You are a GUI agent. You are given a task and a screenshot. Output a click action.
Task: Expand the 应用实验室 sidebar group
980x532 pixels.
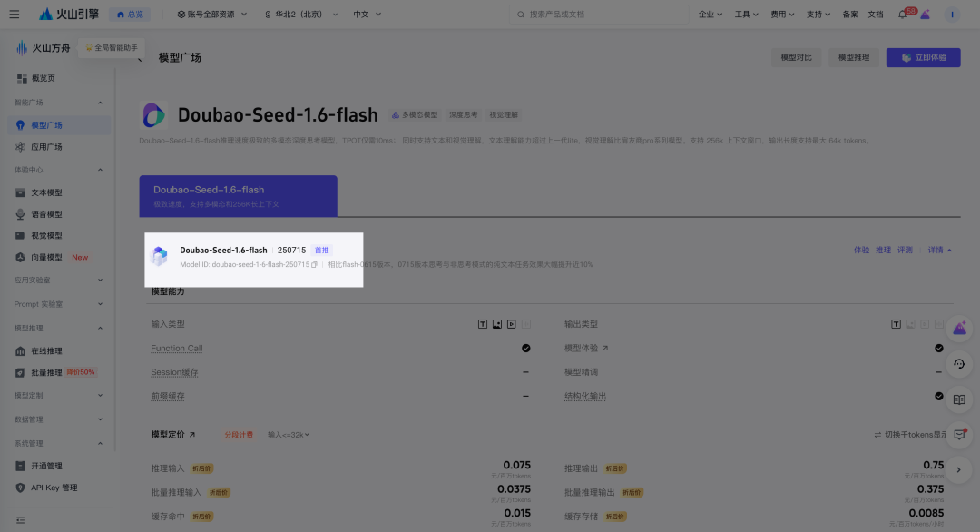tap(100, 280)
